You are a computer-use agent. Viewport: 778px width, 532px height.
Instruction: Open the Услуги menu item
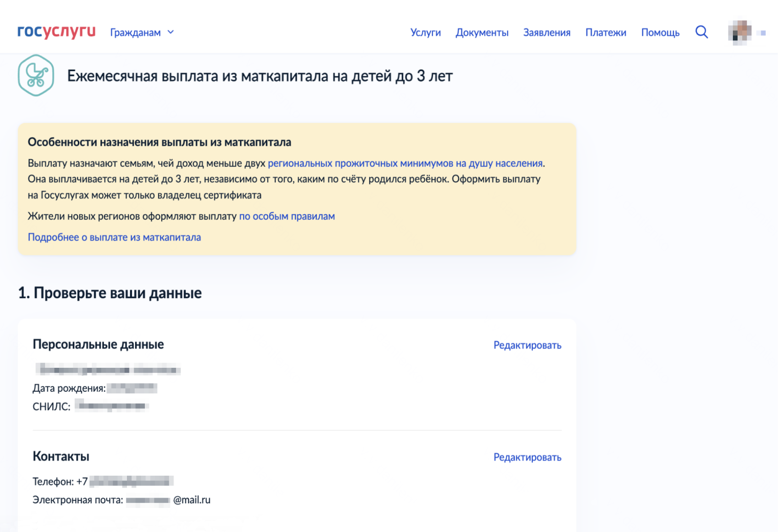click(x=425, y=32)
